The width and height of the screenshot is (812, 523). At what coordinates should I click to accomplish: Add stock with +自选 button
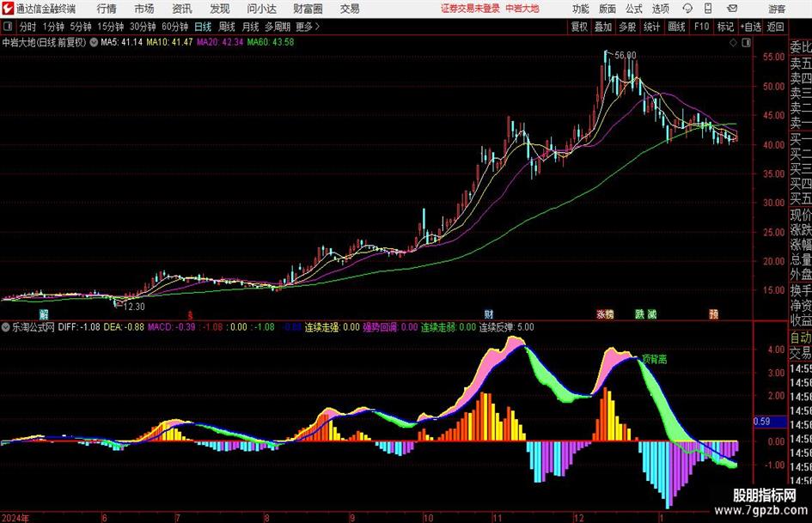(750, 27)
